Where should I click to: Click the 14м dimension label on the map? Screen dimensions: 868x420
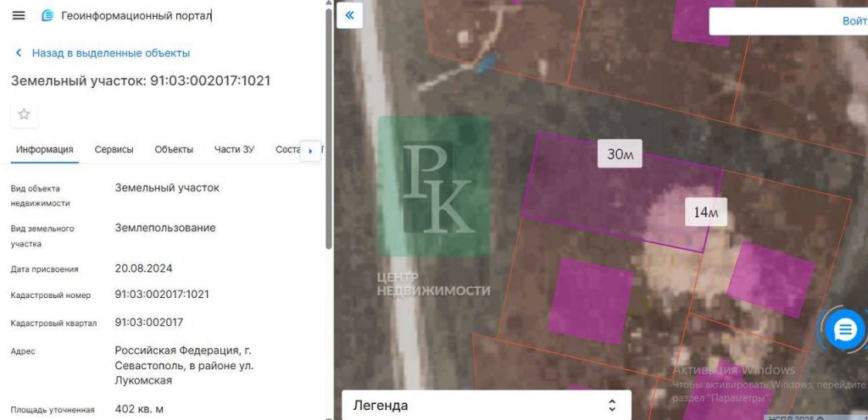[706, 213]
